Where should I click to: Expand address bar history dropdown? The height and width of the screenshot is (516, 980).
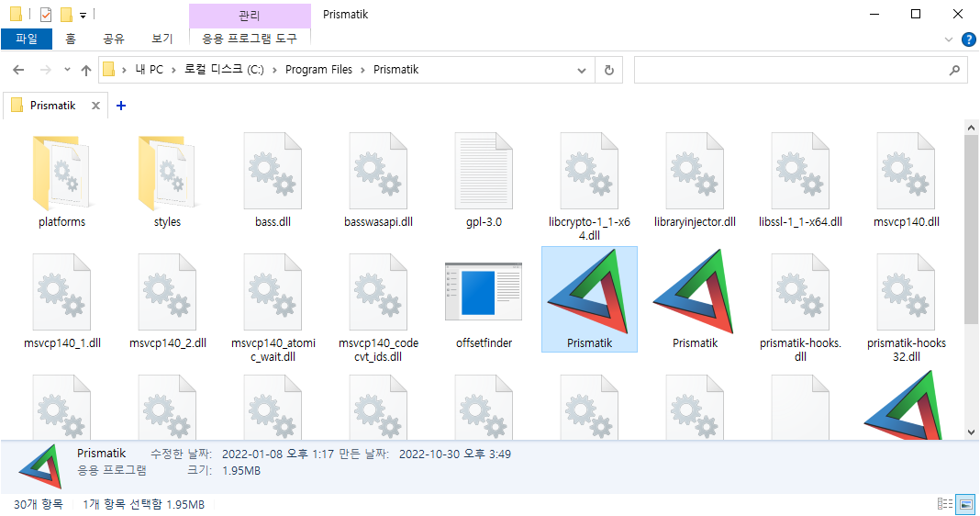point(582,70)
